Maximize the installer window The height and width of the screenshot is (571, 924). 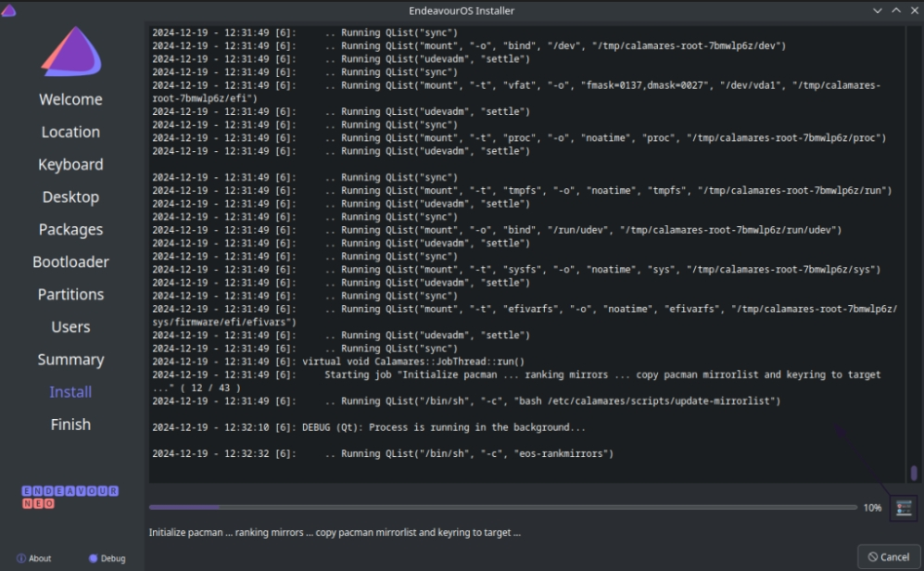pyautogui.click(x=895, y=10)
